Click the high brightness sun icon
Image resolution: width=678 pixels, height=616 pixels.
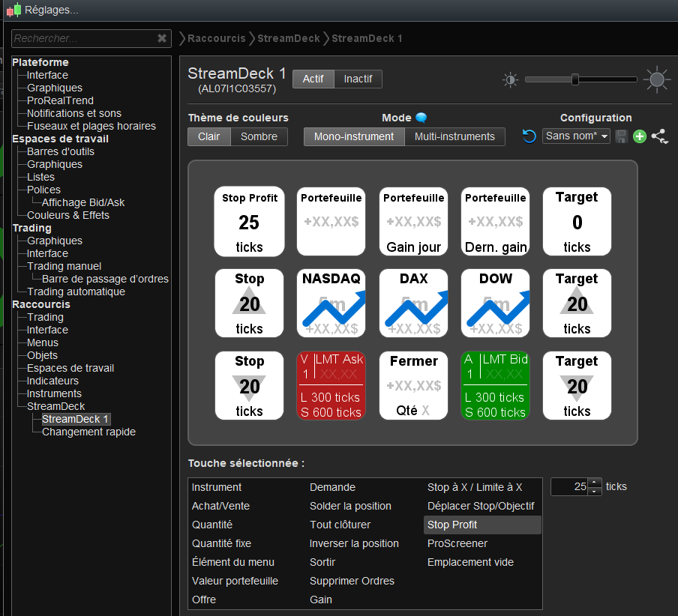[x=657, y=79]
